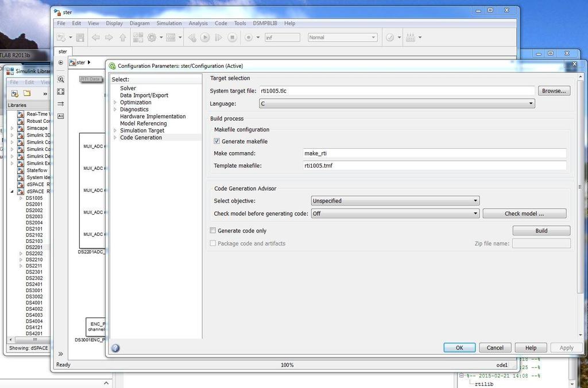The width and height of the screenshot is (588, 388).
Task: Click the Stop simulation button
Action: pos(233,37)
